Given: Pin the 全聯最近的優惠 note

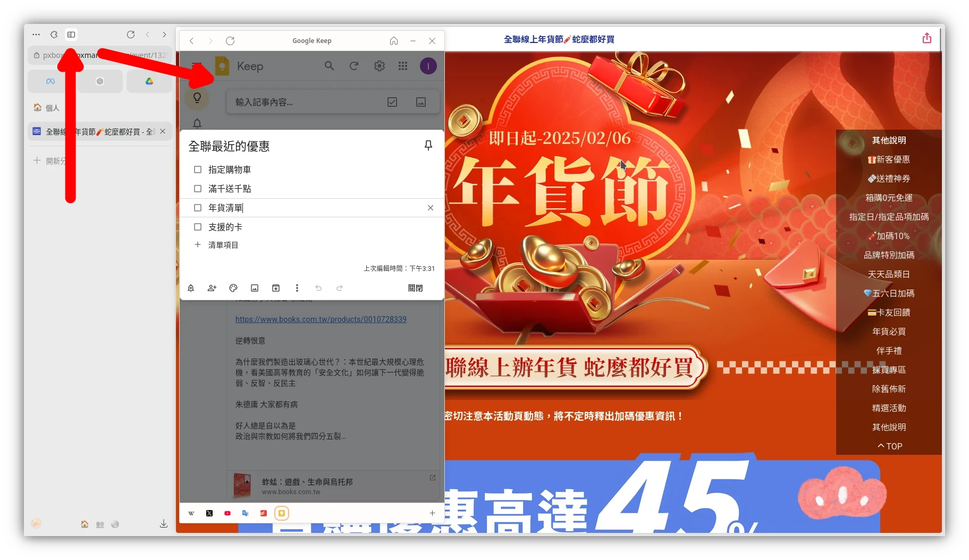Looking at the screenshot, I should 428,146.
